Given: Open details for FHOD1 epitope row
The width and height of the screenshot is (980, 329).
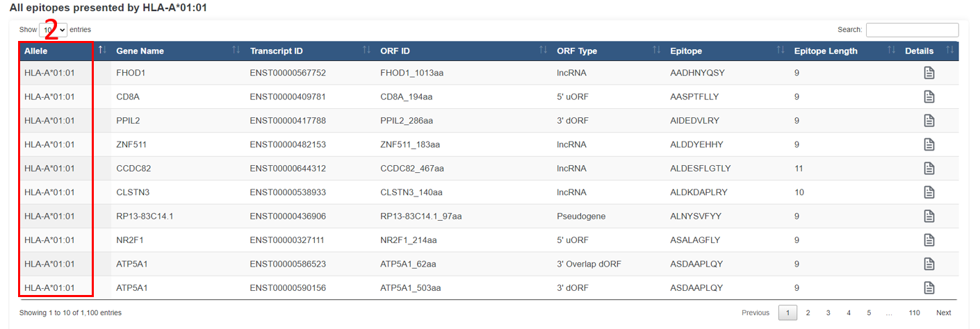Looking at the screenshot, I should (929, 73).
